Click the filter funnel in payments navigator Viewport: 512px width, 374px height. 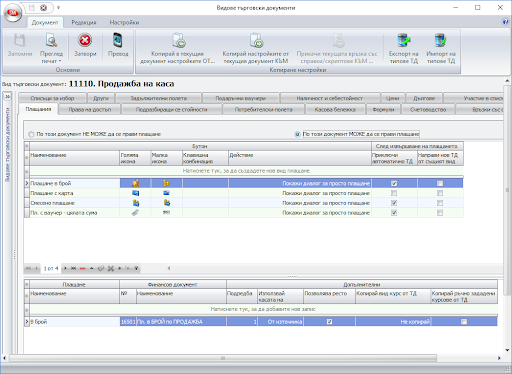pos(136,268)
